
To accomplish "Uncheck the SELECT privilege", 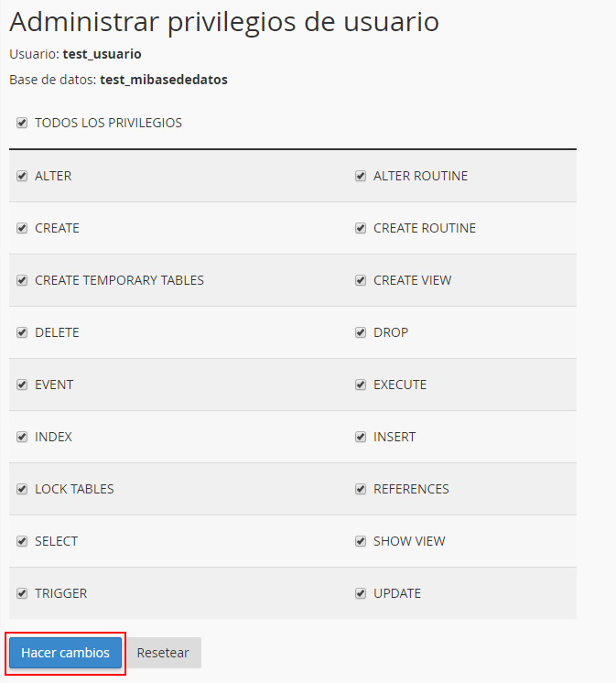I will [22, 541].
